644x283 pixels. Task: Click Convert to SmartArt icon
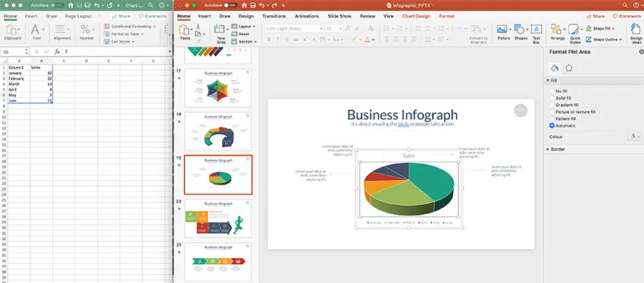click(x=477, y=30)
